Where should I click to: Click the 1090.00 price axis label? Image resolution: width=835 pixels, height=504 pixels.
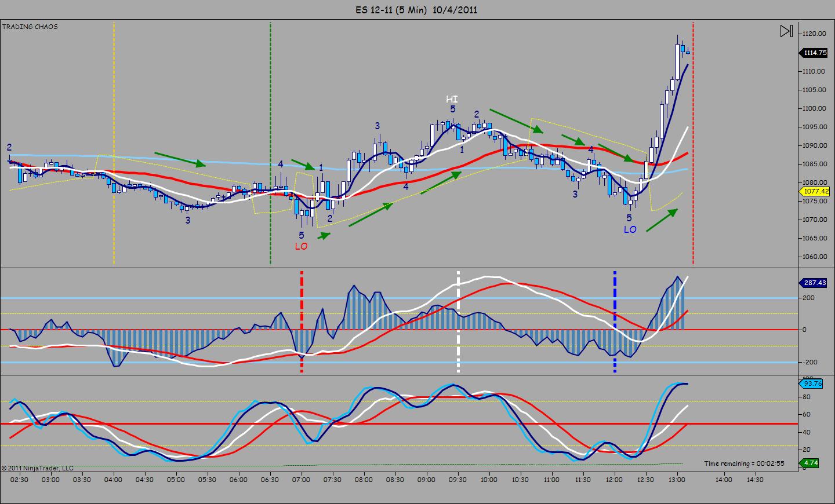click(814, 145)
